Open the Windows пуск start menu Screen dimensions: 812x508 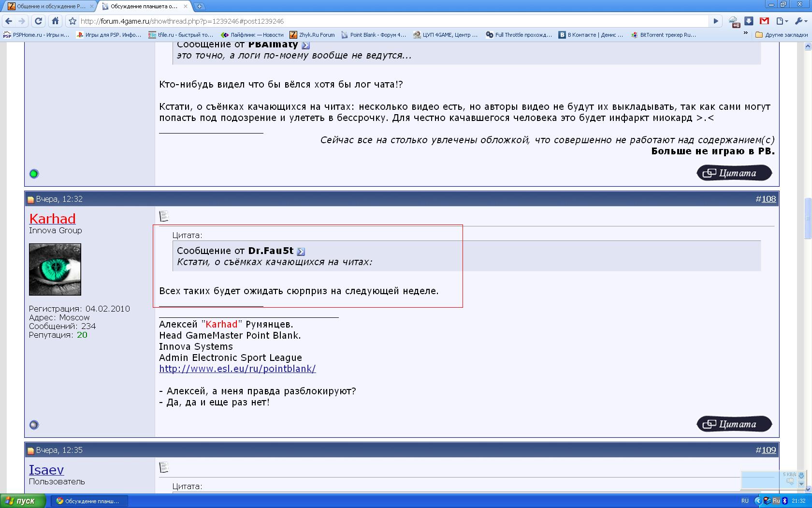coord(23,501)
